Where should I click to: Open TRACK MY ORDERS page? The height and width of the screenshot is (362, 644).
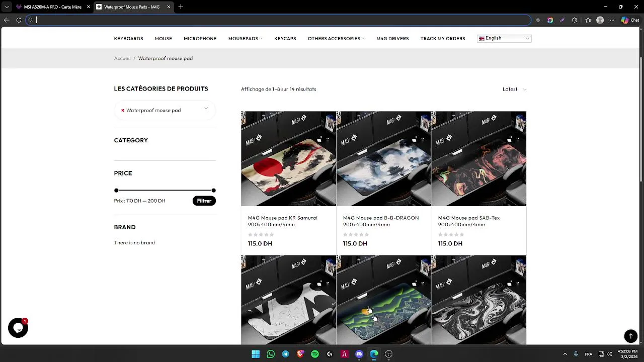click(x=443, y=39)
